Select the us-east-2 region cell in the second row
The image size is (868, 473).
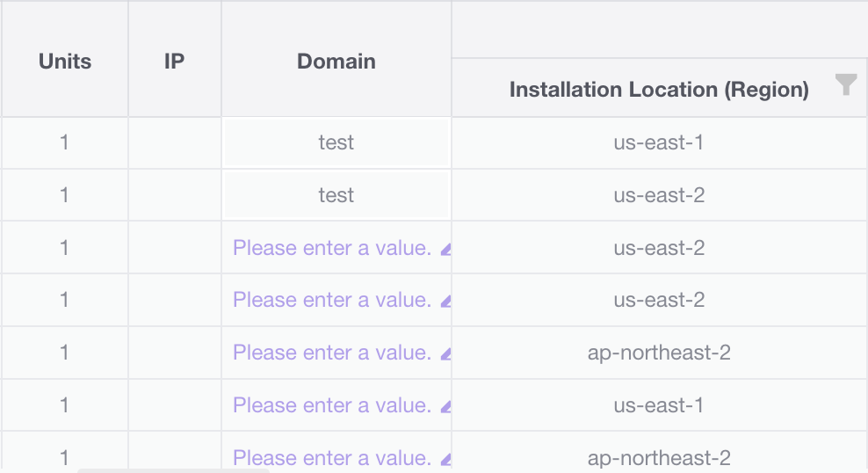[x=658, y=195]
